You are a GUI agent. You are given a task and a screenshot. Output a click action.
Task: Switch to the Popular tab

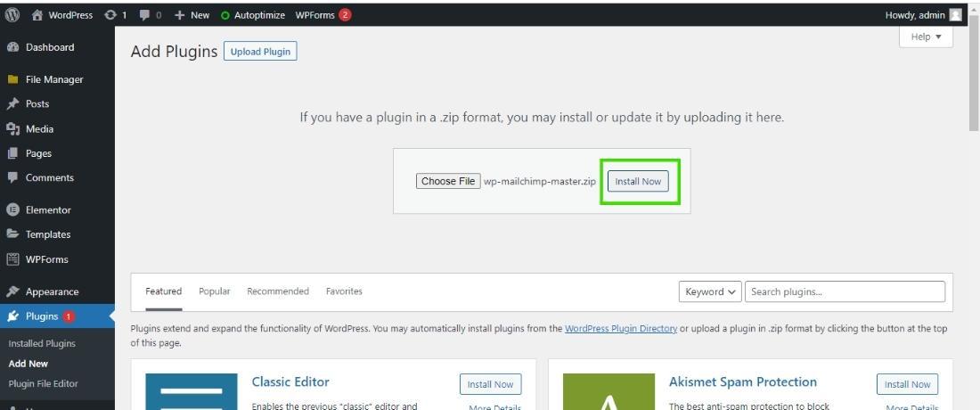(215, 291)
